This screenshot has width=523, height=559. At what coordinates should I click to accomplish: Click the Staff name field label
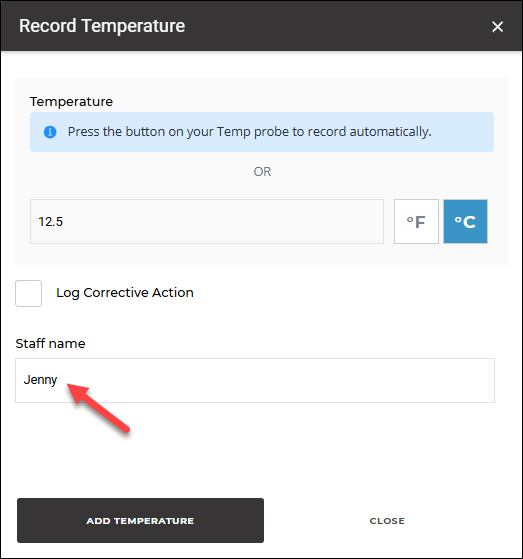pos(50,344)
